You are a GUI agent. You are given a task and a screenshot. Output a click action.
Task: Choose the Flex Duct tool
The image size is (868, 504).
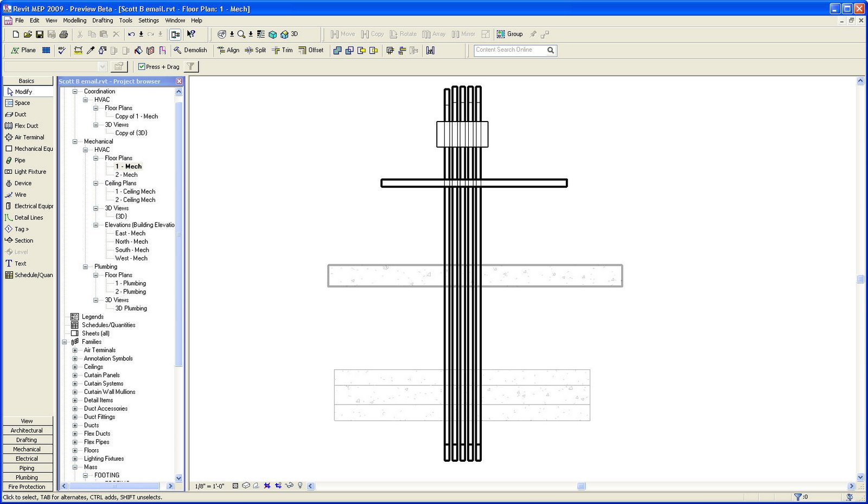(22, 126)
